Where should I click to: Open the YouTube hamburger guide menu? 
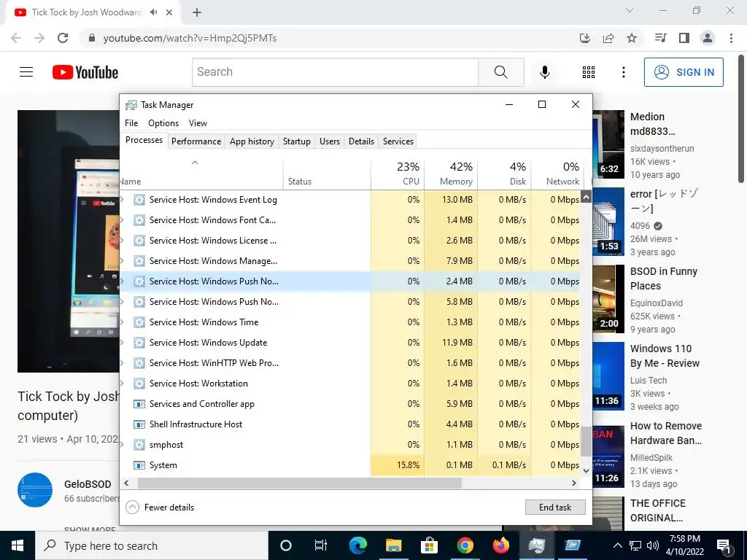tap(26, 72)
